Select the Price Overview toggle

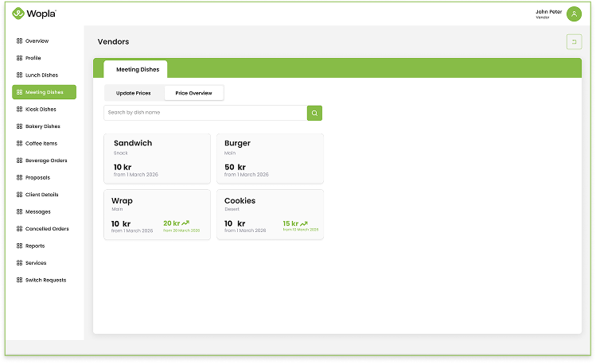tap(193, 93)
